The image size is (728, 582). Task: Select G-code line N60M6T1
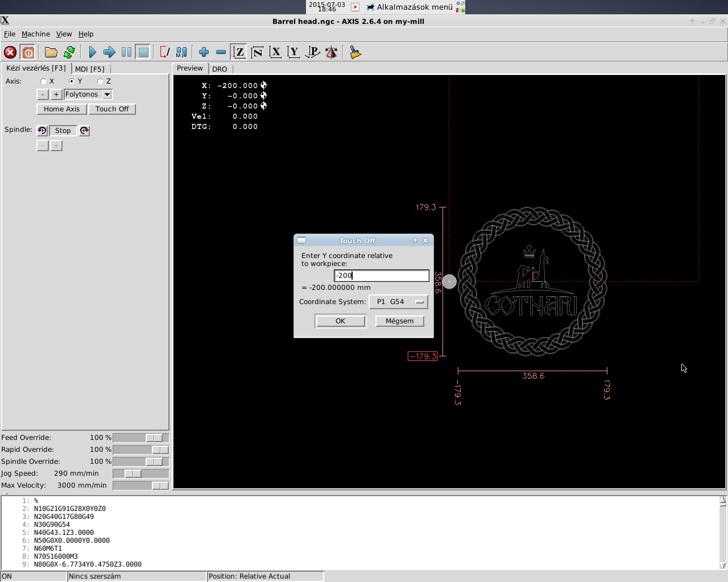48,548
